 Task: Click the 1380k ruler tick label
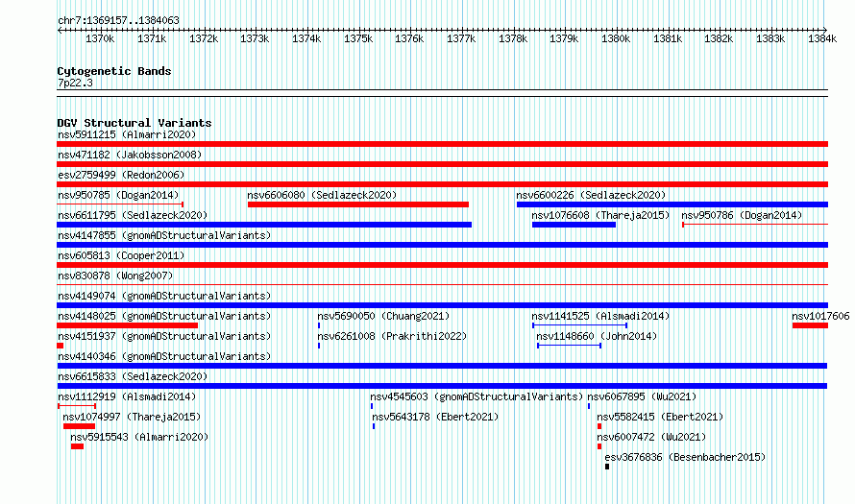[616, 38]
